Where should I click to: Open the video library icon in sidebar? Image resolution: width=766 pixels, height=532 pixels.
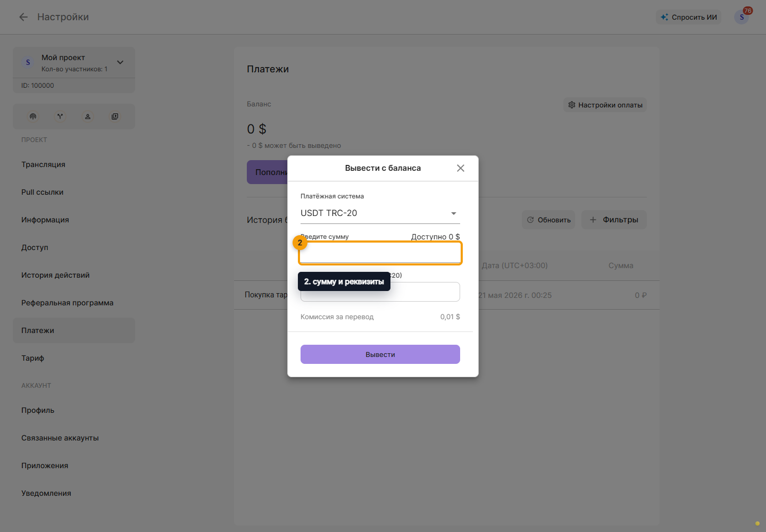(x=115, y=117)
